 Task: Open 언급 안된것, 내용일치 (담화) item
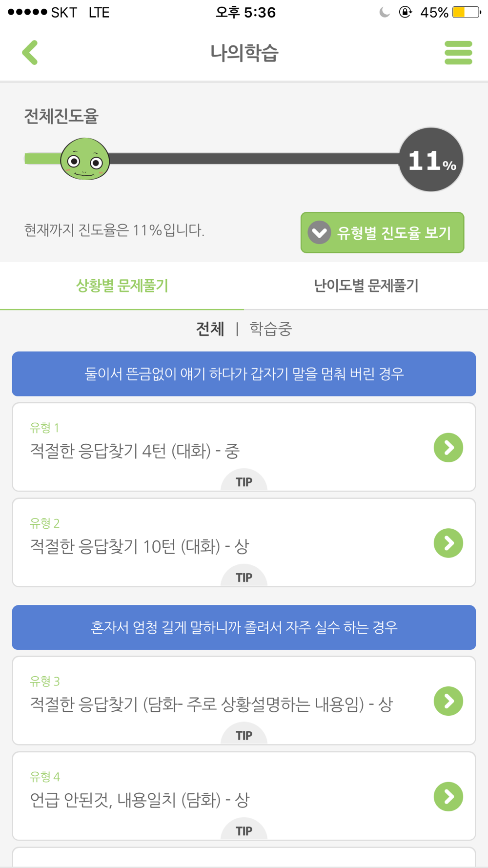click(140, 800)
